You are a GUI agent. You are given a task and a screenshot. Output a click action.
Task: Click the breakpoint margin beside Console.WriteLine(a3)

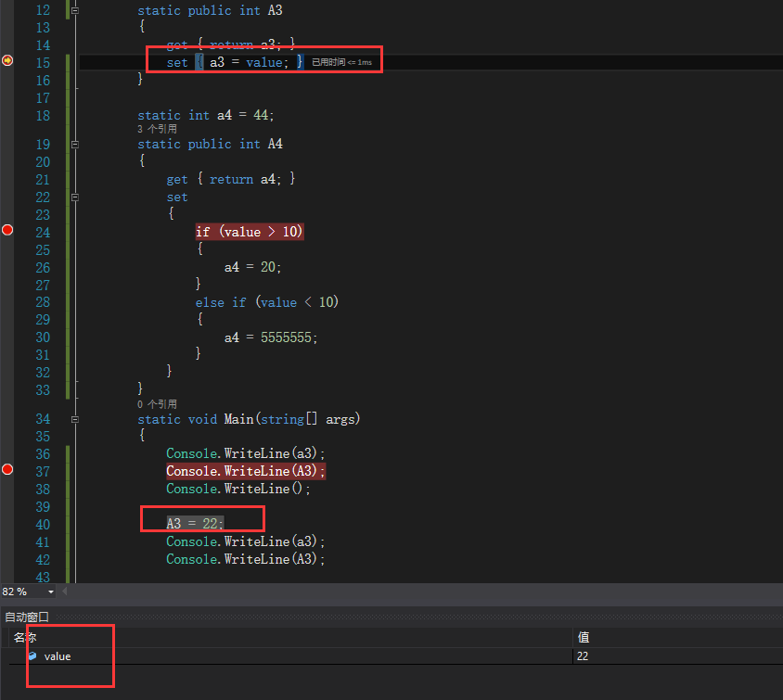pyautogui.click(x=7, y=452)
